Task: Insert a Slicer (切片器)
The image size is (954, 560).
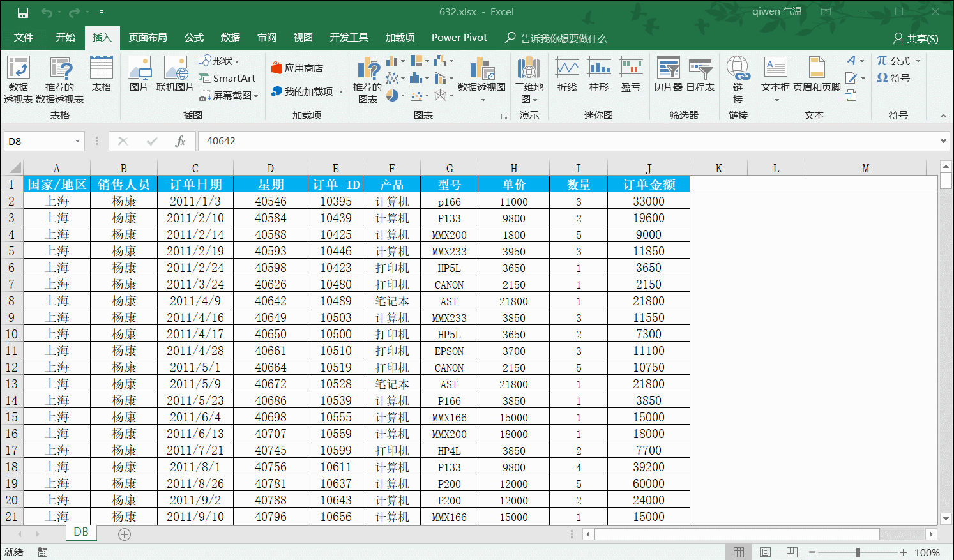Action: [668, 75]
